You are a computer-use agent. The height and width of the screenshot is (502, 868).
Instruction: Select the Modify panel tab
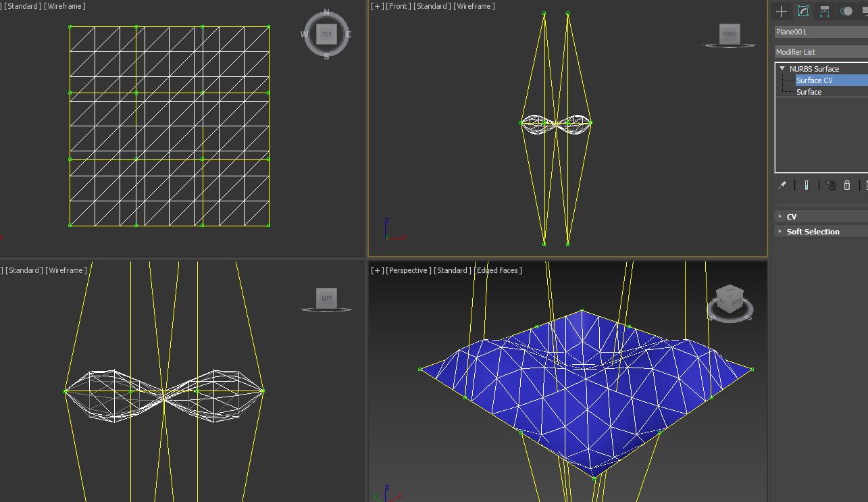point(802,11)
